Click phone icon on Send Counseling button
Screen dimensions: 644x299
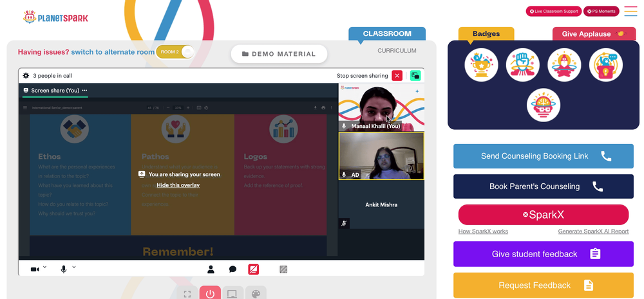(x=606, y=156)
